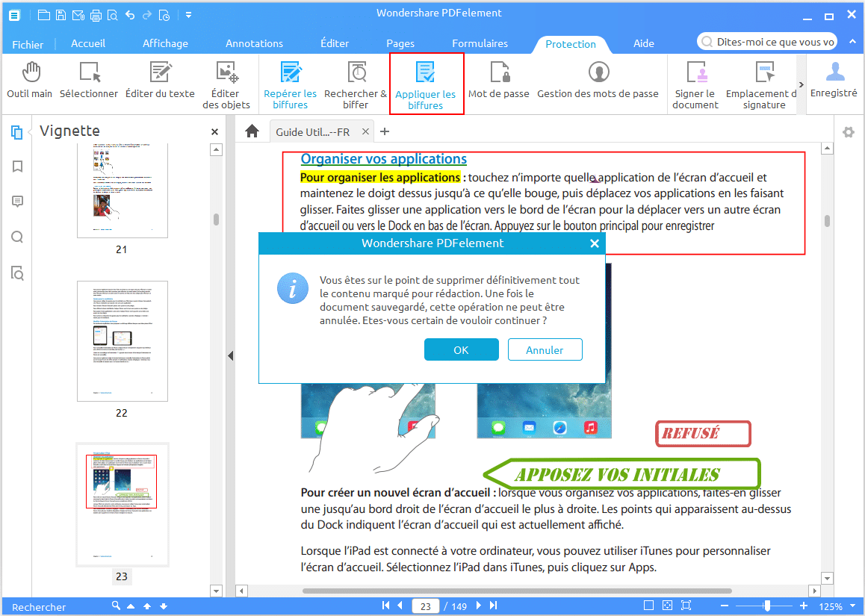Switch to Pages tab
The height and width of the screenshot is (616, 865).
[x=400, y=43]
